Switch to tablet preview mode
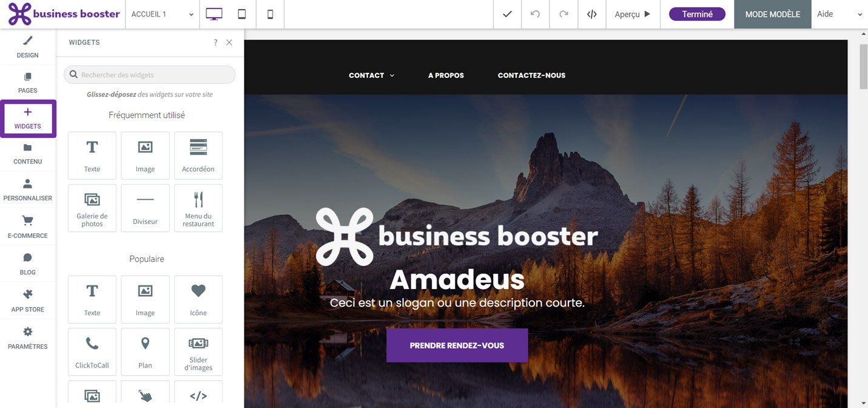The image size is (868, 408). 242,14
